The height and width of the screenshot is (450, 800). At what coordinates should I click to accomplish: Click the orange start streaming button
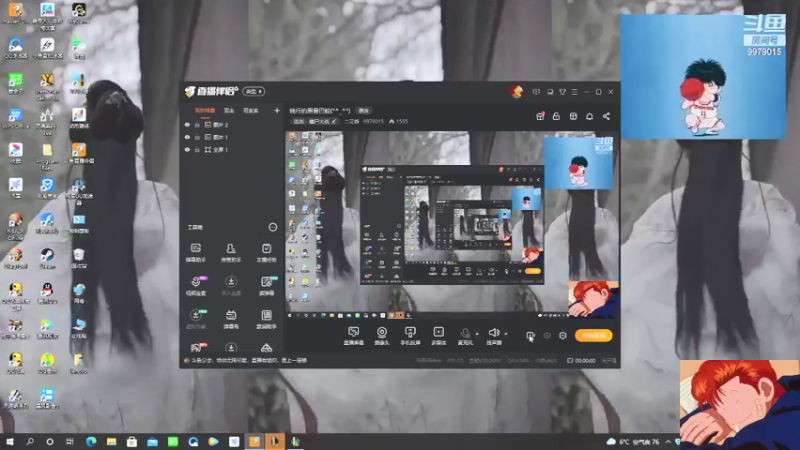click(x=593, y=336)
